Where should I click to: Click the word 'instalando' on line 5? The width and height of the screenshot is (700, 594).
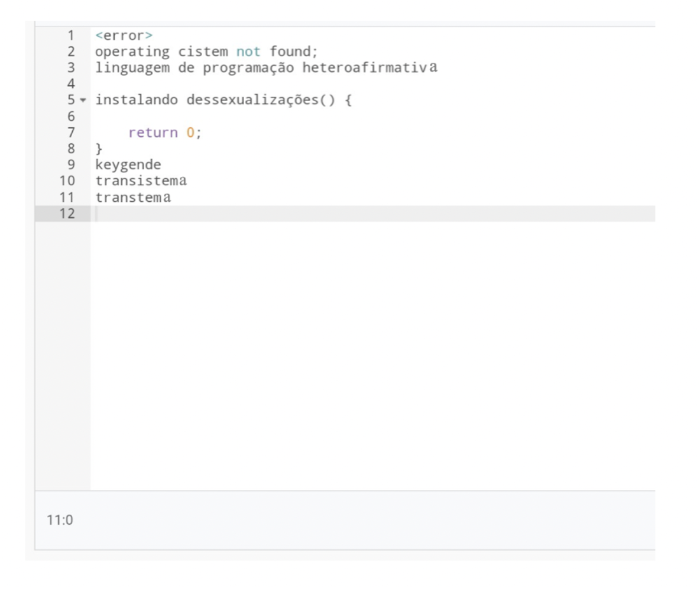tap(136, 100)
